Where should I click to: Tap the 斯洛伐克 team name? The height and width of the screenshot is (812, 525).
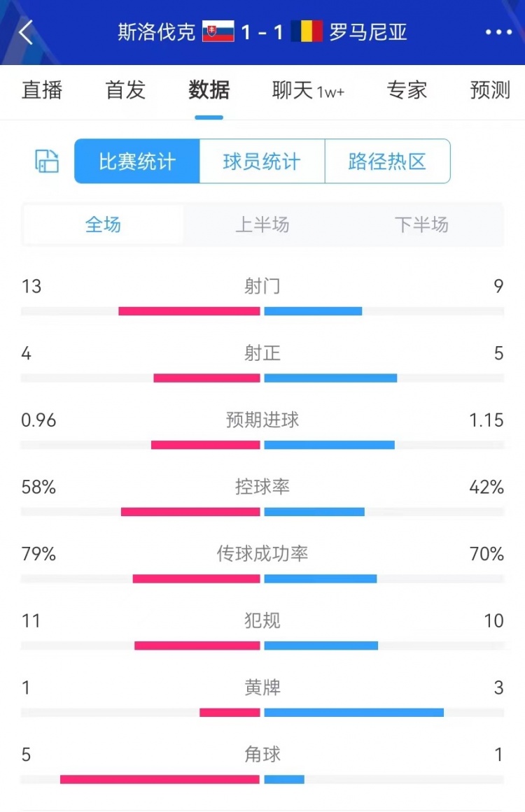[x=156, y=32]
